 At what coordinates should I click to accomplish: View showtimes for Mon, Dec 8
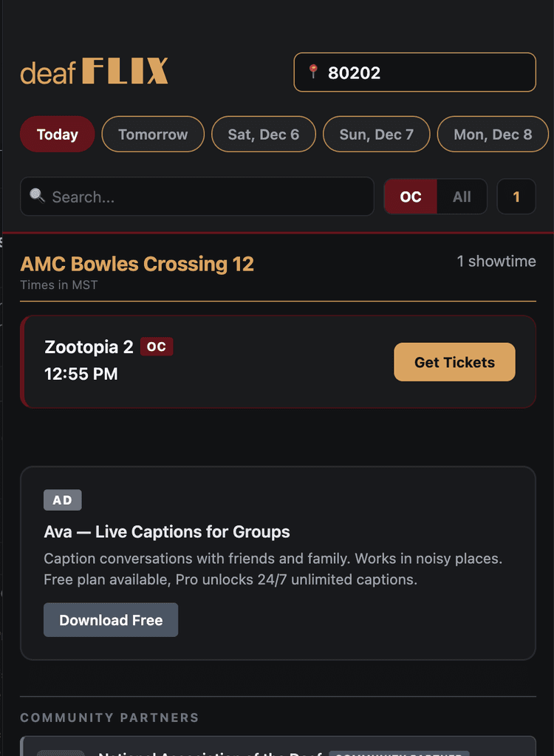pyautogui.click(x=493, y=134)
